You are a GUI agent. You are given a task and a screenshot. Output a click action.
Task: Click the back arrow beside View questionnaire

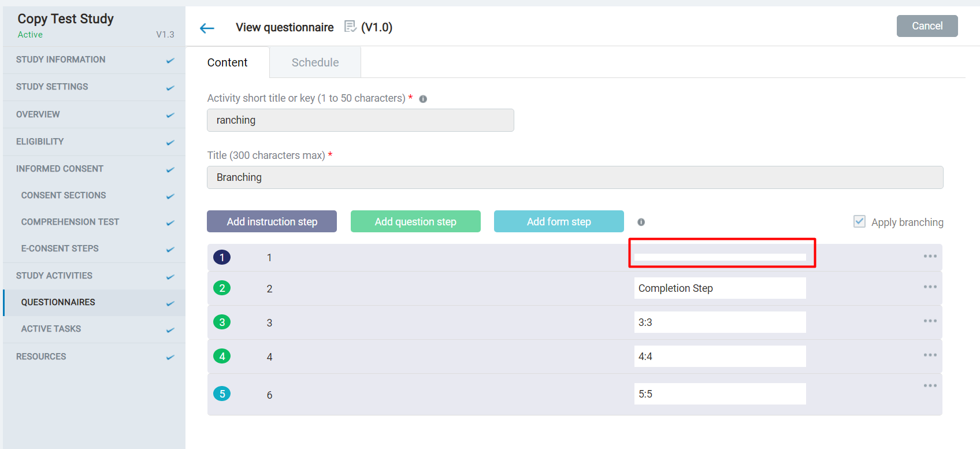tap(207, 27)
